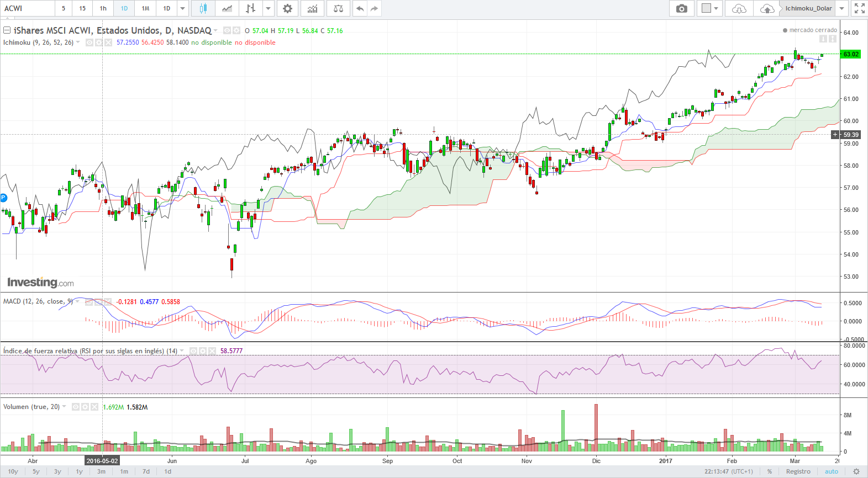Screen dimensions: 868x478
Task: Click the ACWI symbol search field
Action: click(28, 8)
